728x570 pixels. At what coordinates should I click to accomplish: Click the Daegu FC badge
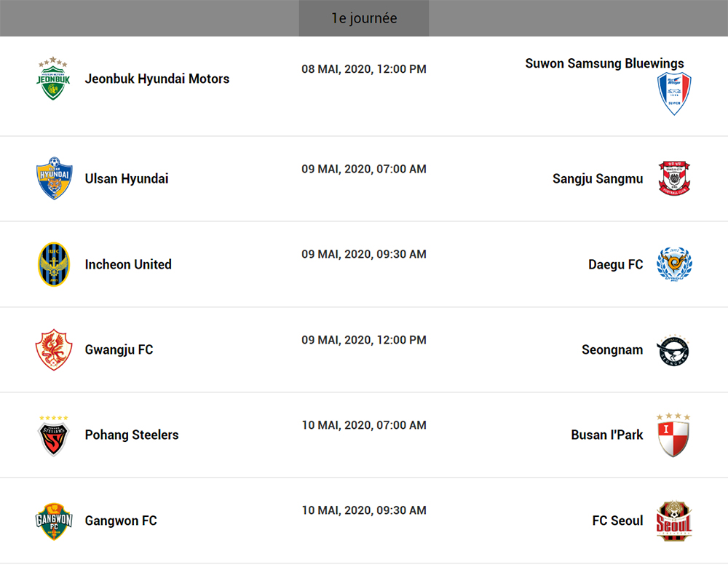674,264
